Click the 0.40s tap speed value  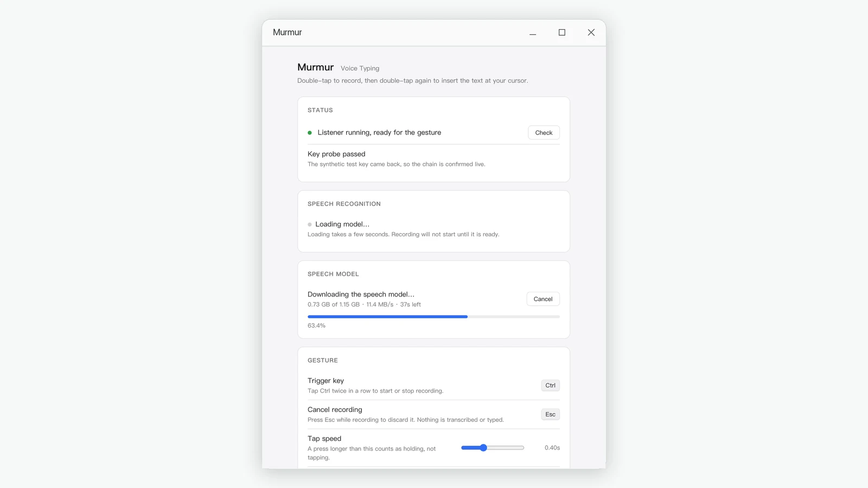(552, 448)
